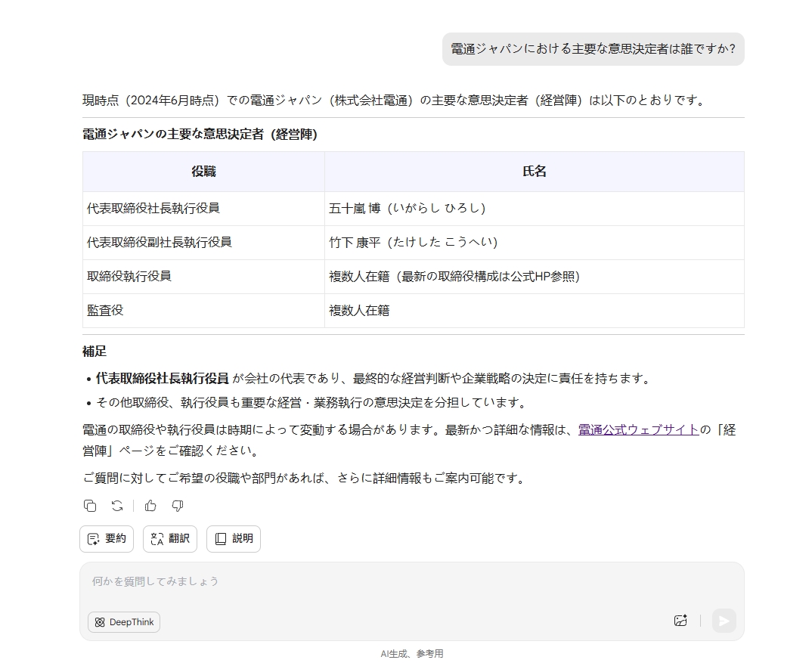Click bullet starting その他取締役、執行役員も

(313, 402)
